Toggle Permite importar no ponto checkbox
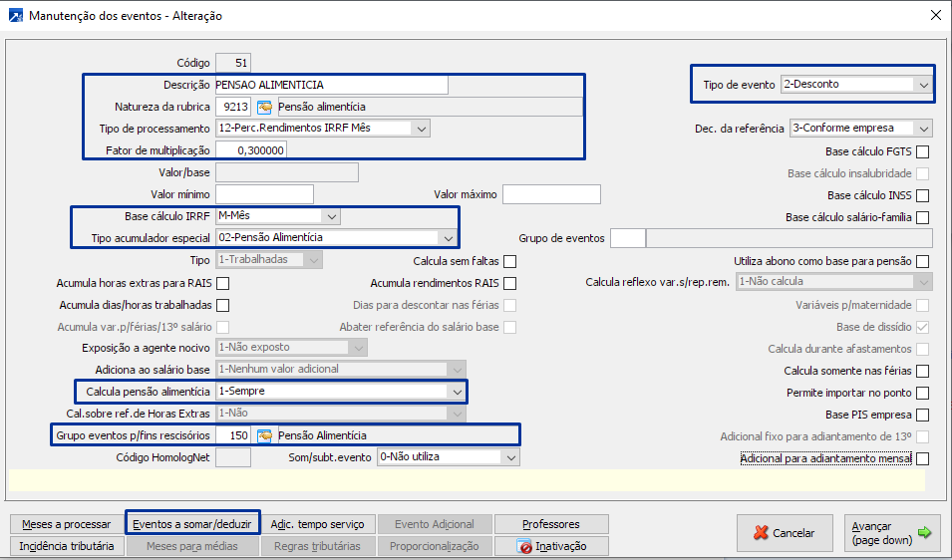 [x=922, y=394]
